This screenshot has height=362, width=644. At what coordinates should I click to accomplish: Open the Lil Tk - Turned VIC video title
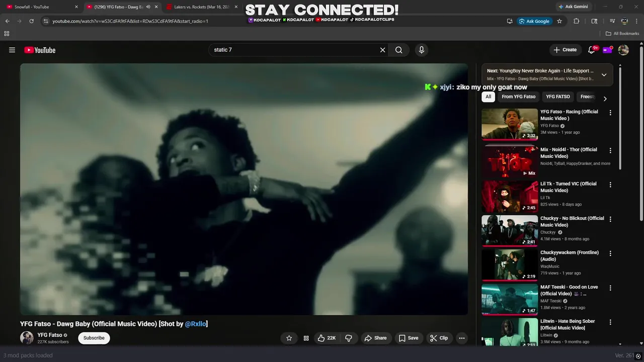[569, 187]
